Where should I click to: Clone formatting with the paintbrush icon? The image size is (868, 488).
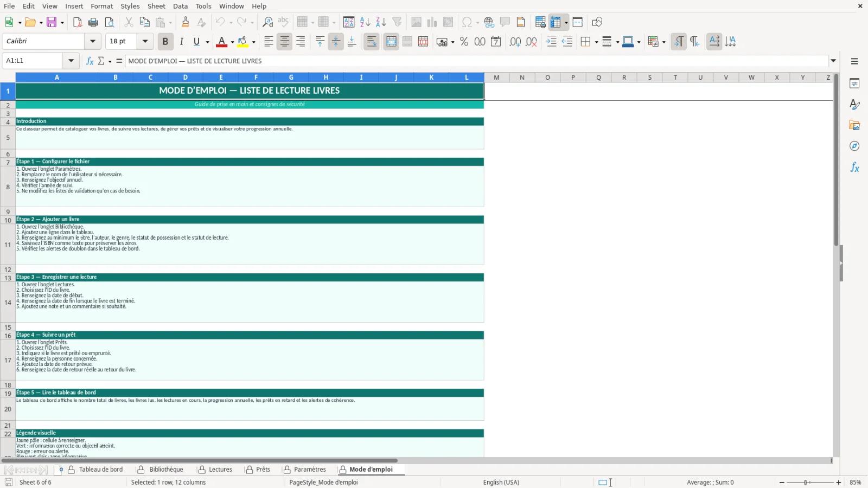tap(186, 22)
